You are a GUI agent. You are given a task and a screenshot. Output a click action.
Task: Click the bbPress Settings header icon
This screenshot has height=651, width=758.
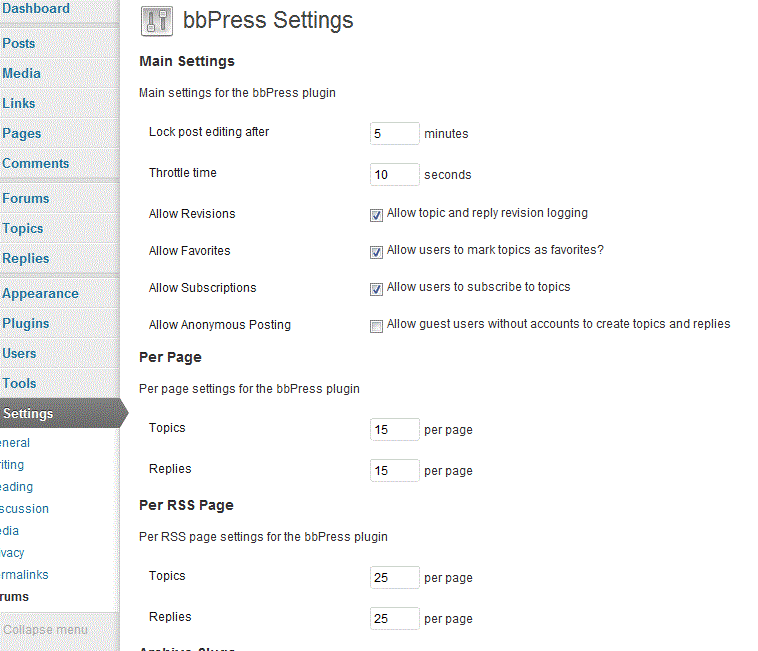point(155,21)
